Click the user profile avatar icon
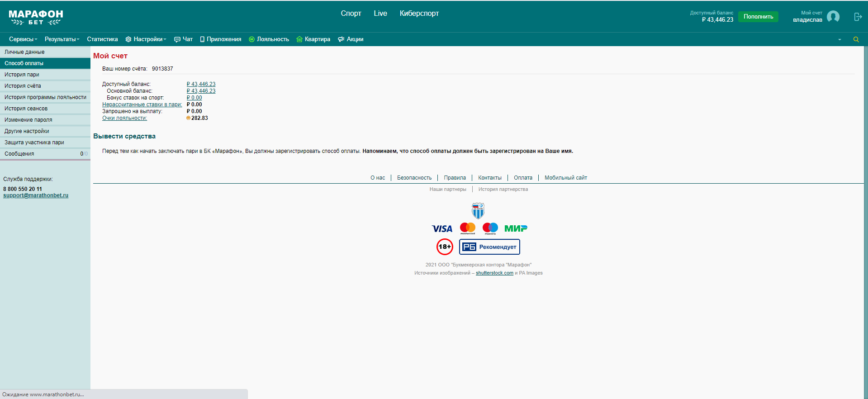 (833, 17)
